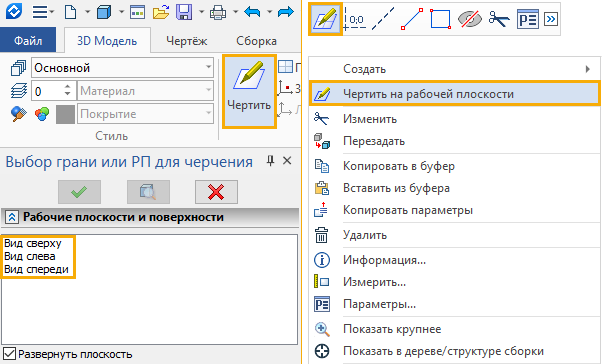
Task: Click the window template icon in top toolbar
Action: tap(137, 12)
